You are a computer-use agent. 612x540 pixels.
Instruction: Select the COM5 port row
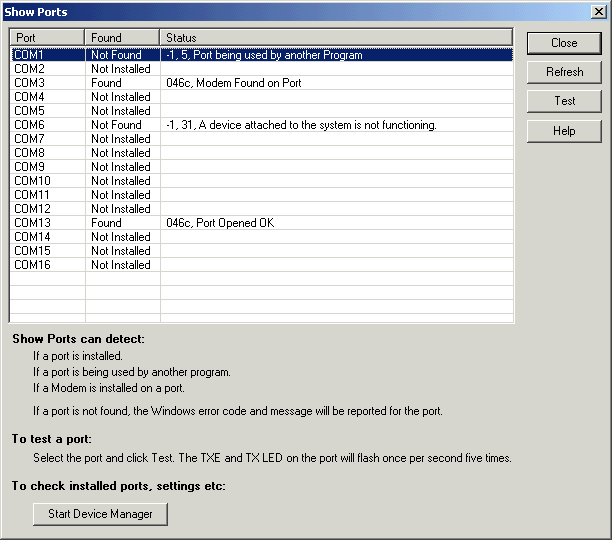pyautogui.click(x=262, y=111)
